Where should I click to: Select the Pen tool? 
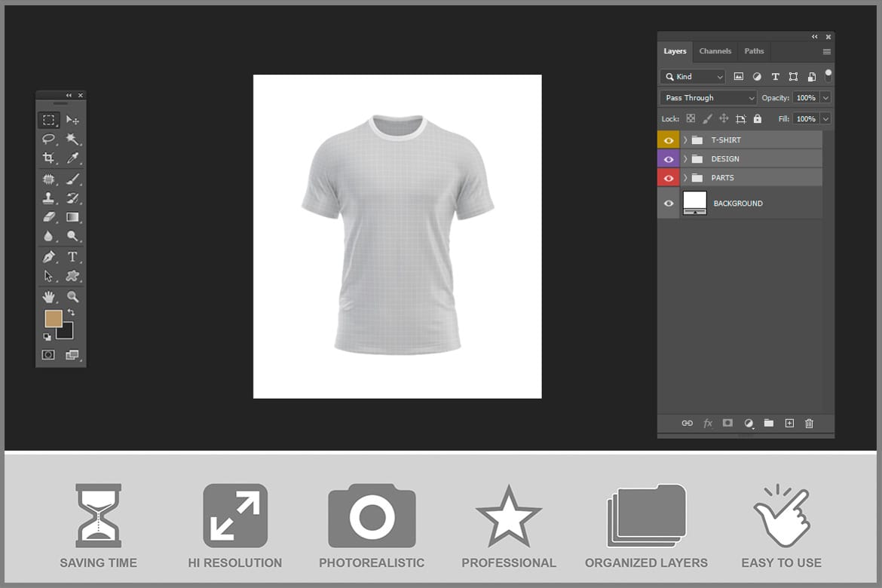[x=49, y=257]
